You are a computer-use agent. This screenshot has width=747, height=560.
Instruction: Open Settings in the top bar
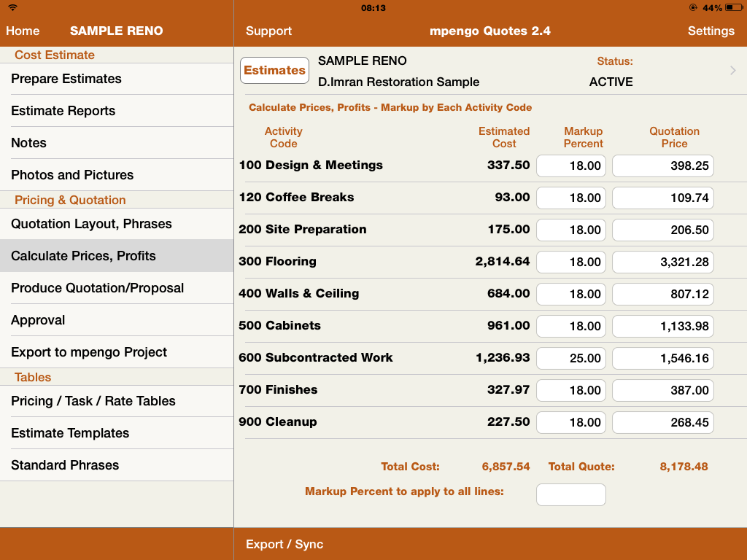711,31
